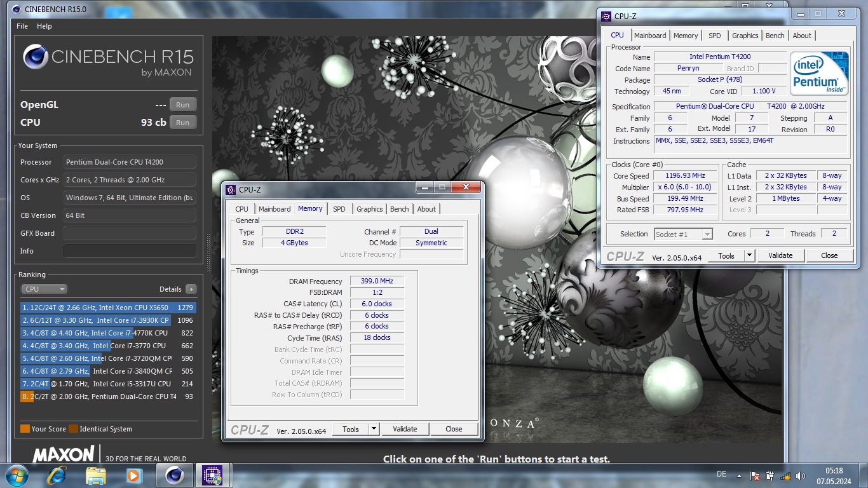Click the brown Identical System legend swatch

pyautogui.click(x=73, y=429)
